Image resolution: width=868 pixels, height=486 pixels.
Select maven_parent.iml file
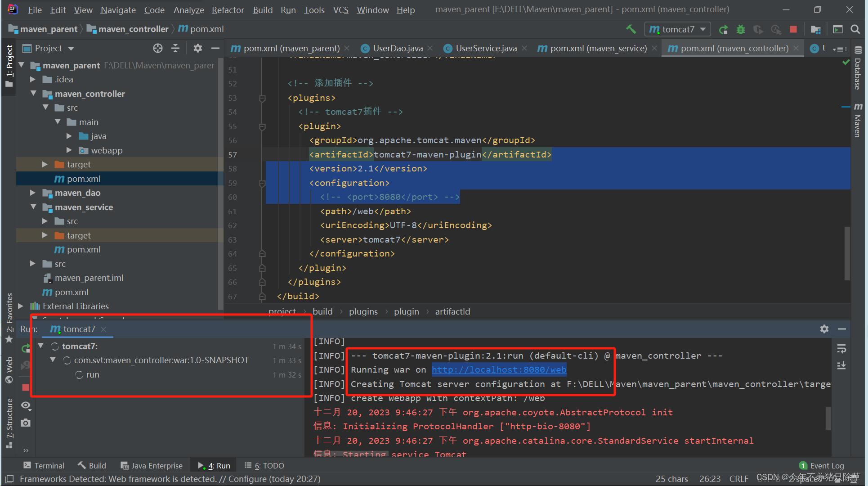tap(89, 278)
